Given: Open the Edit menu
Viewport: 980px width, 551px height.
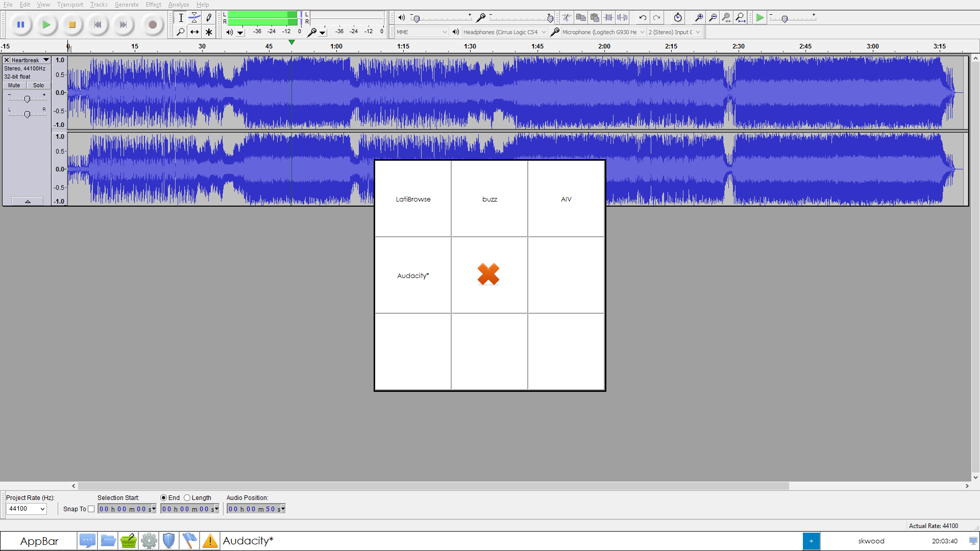Looking at the screenshot, I should 25,5.
